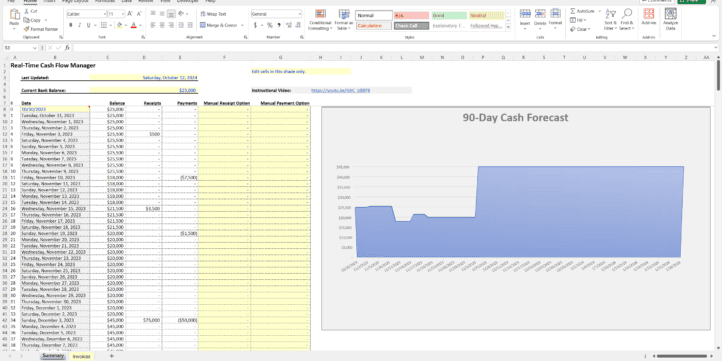Toggle bold formatting
The width and height of the screenshot is (722, 361).
point(71,25)
